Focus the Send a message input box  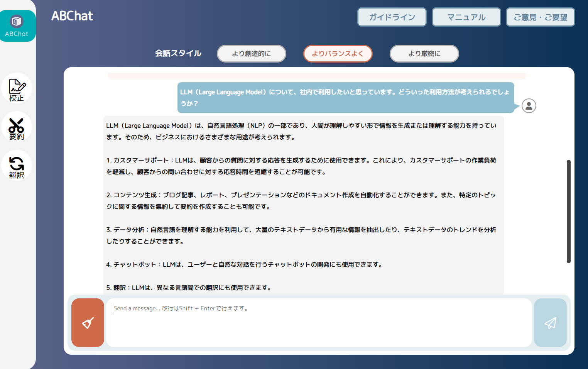319,322
